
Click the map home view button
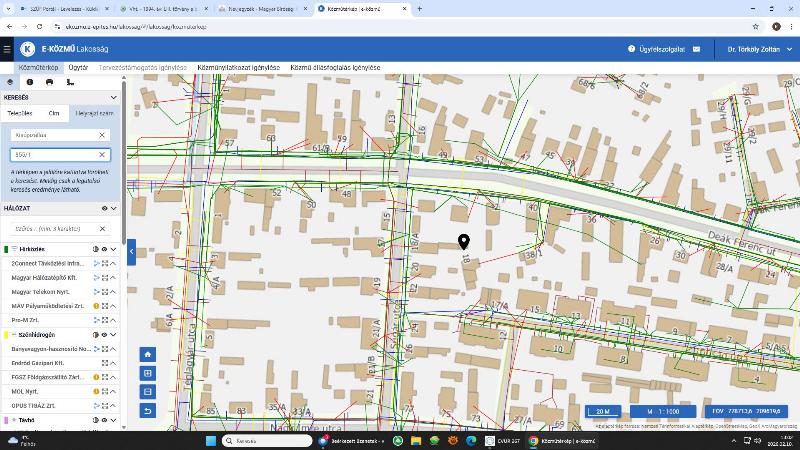click(x=148, y=354)
